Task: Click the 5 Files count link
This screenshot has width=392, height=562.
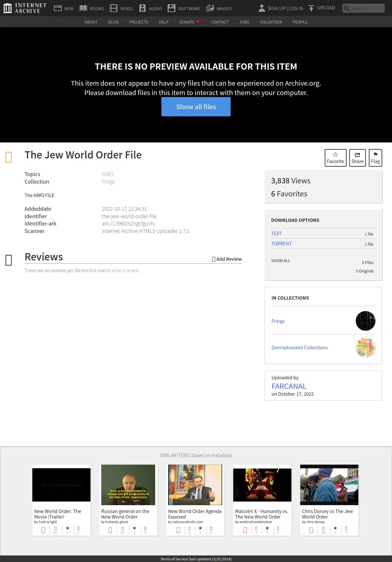Action: click(367, 262)
